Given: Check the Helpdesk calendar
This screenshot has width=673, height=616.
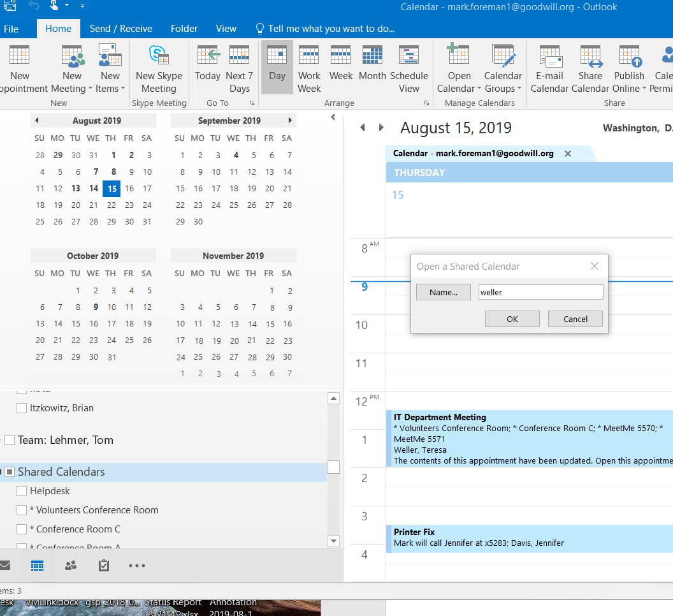Looking at the screenshot, I should [x=22, y=491].
